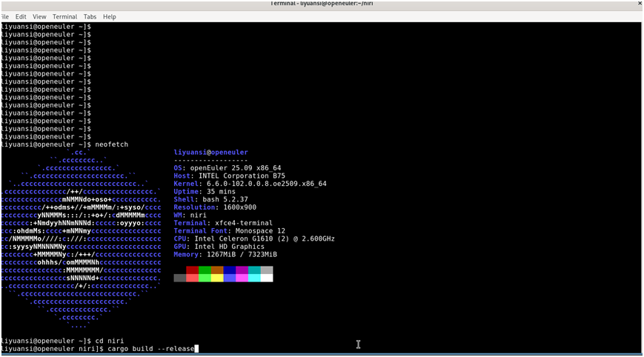Click the 'Resolution: 1600x900' line
This screenshot has width=644, height=357.
[x=215, y=207]
